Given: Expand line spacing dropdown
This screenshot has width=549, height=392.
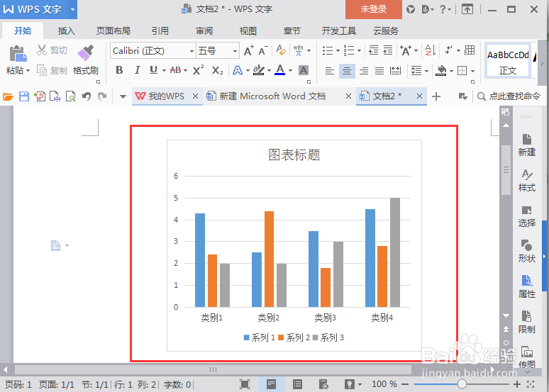Looking at the screenshot, I should point(427,71).
